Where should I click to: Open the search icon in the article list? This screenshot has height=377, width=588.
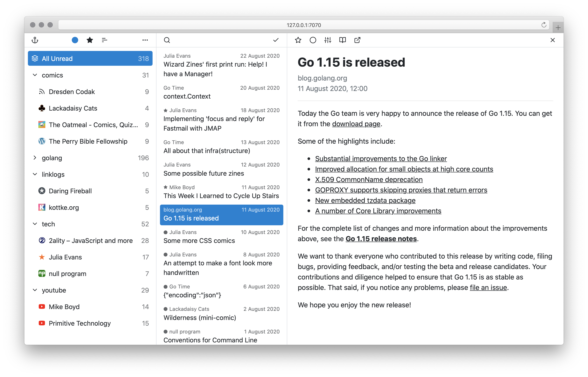click(x=167, y=40)
